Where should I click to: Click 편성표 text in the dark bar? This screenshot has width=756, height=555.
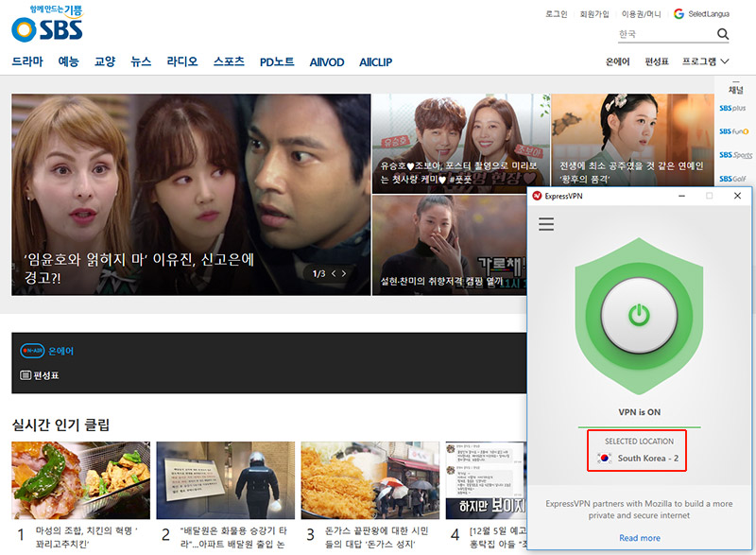[46, 375]
